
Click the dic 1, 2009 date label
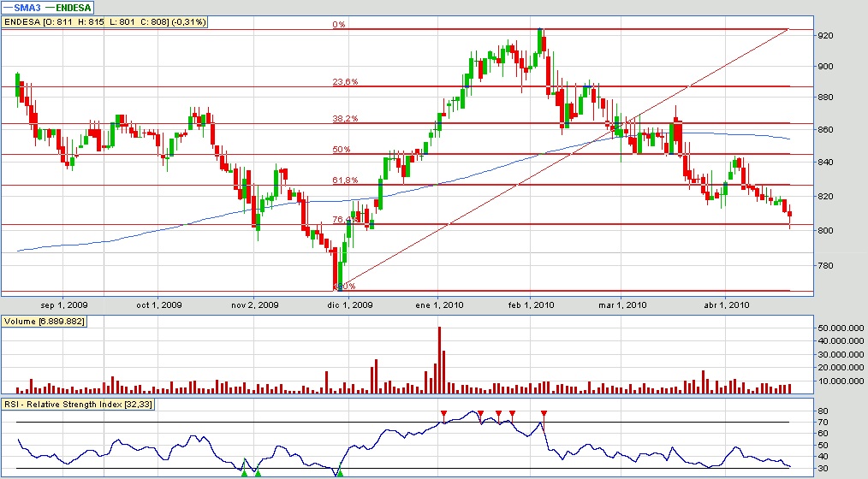(350, 305)
